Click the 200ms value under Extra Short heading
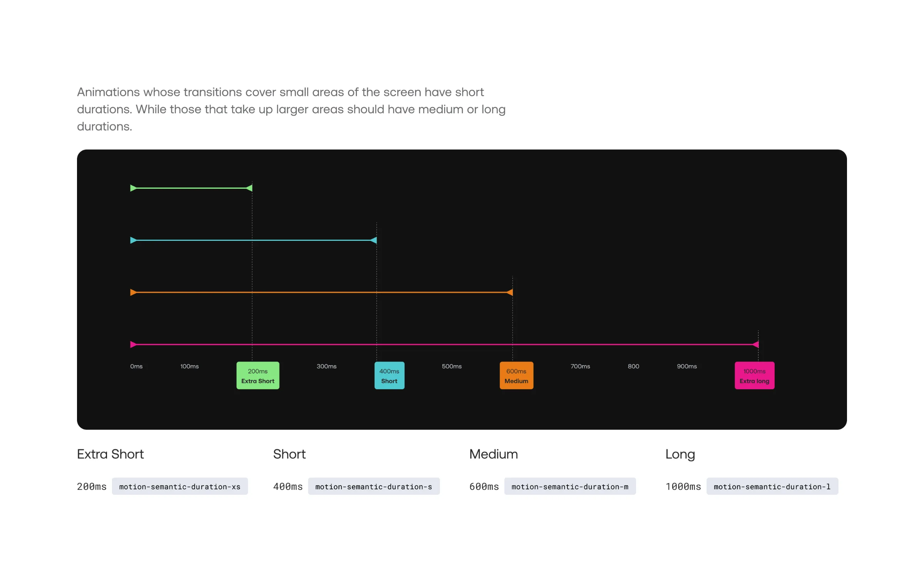This screenshot has width=924, height=578. coord(92,486)
